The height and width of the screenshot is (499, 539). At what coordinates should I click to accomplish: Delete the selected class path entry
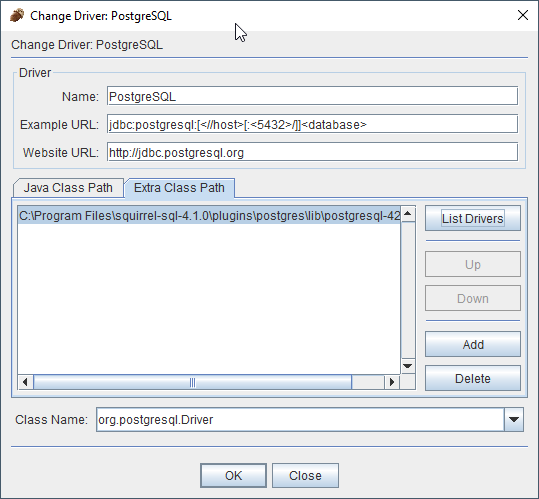pos(473,378)
